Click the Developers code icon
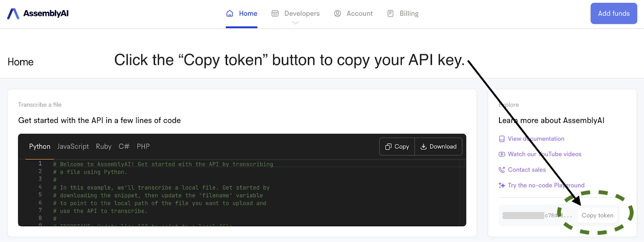Screen dimensions: 644x242 coord(275,14)
